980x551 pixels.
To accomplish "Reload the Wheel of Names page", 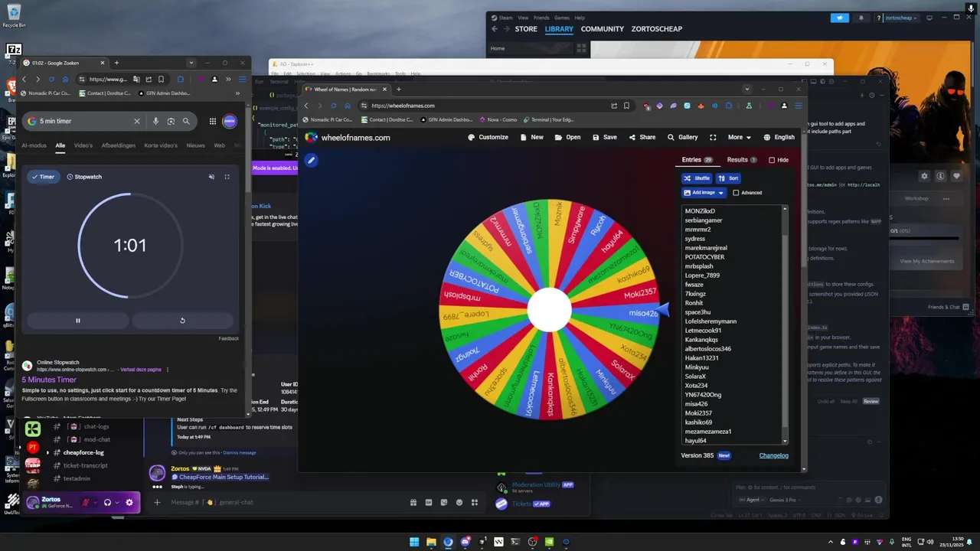I will pos(333,106).
